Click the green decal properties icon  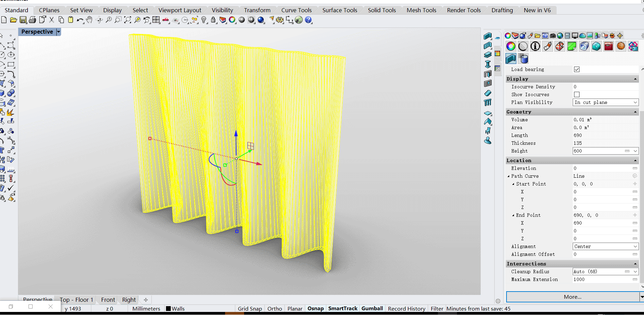(572, 46)
